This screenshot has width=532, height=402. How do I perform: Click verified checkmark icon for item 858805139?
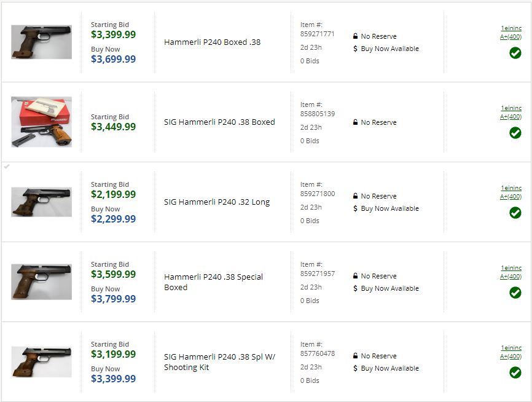(515, 133)
